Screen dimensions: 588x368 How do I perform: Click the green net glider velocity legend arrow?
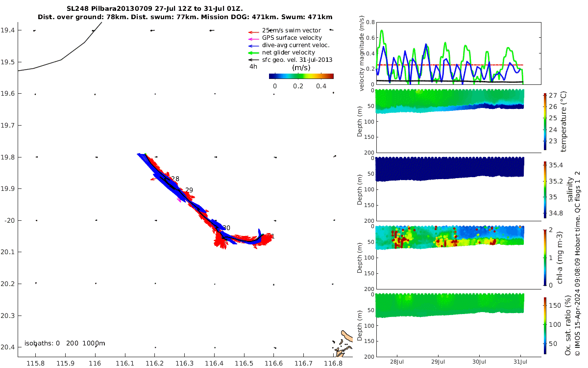(254, 53)
